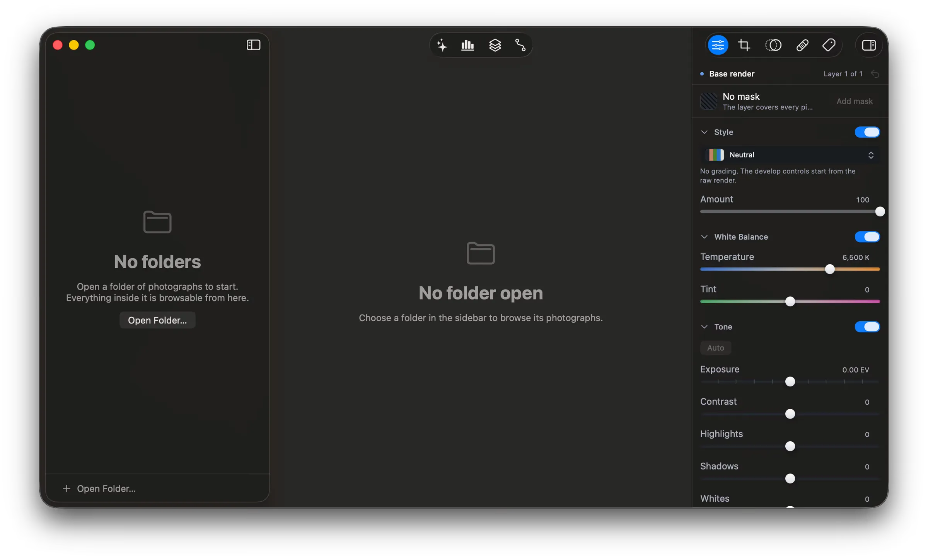Click the Neutral style color swatch
This screenshot has height=560, width=928.
coord(715,155)
